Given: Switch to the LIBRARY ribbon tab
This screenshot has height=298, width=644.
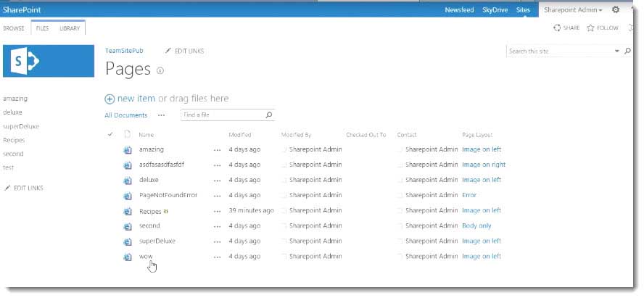Looking at the screenshot, I should point(70,28).
